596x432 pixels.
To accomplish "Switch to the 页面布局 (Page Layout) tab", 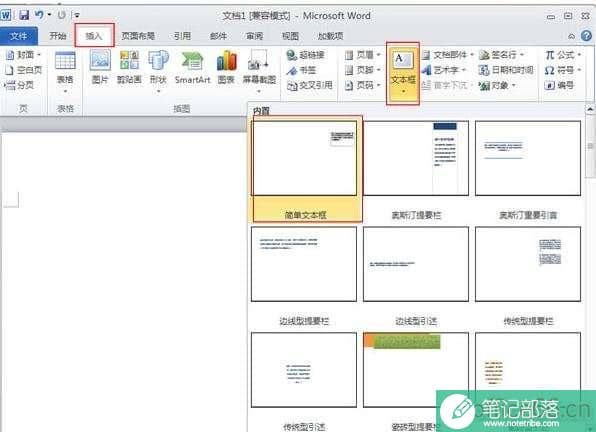I will click(x=138, y=36).
